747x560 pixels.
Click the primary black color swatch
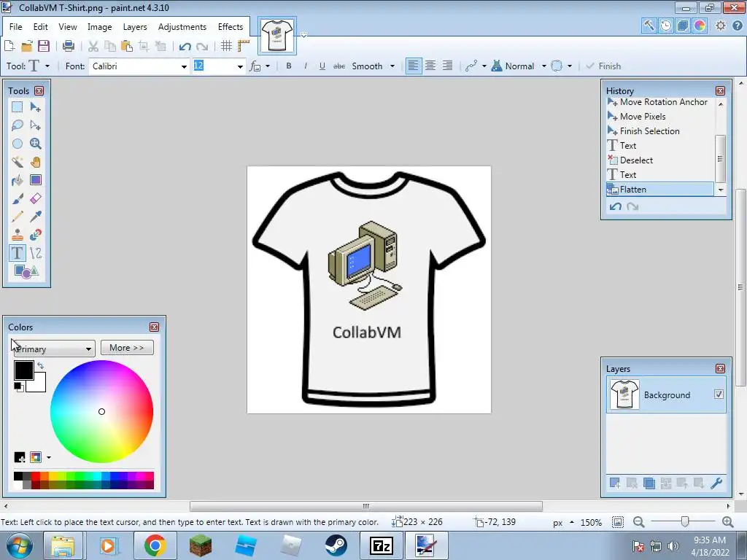(x=23, y=370)
